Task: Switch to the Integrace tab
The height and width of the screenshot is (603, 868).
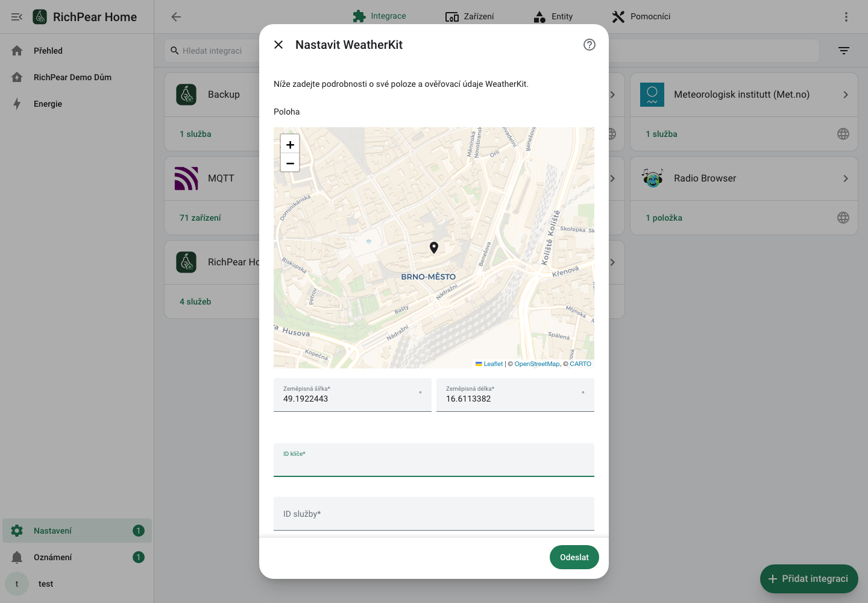Action: pyautogui.click(x=379, y=16)
